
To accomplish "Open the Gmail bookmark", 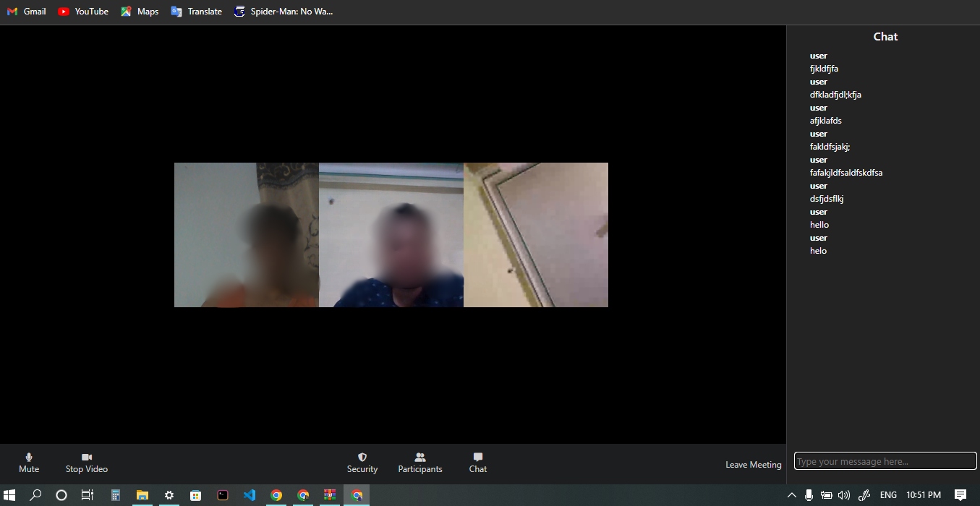I will pyautogui.click(x=27, y=12).
